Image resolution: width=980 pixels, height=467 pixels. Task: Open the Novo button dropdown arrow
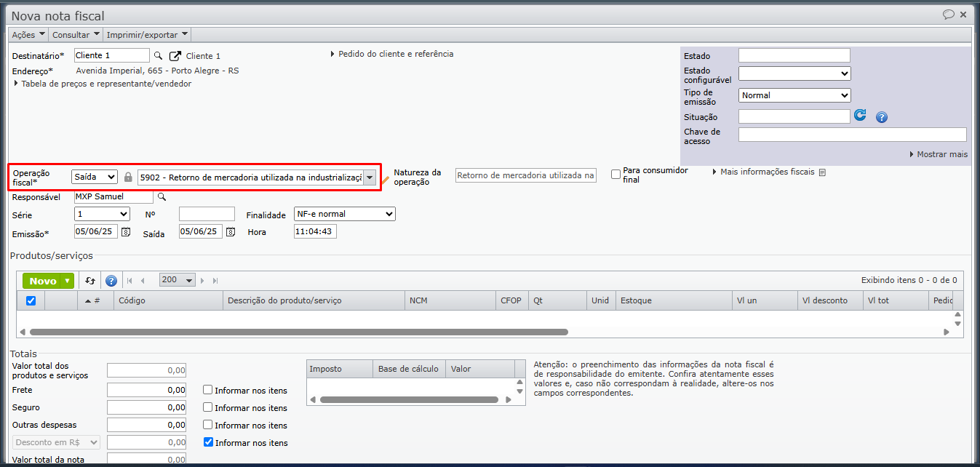[x=68, y=282]
